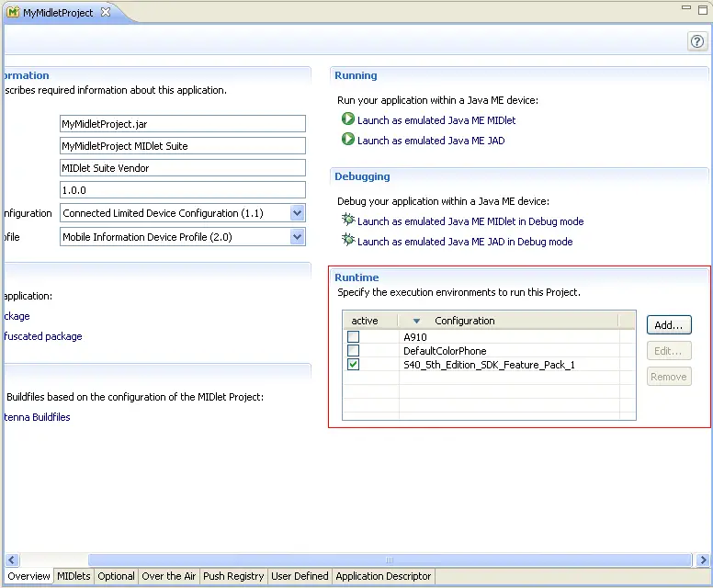Open the help question mark icon
Viewport: 713px width, 588px height.
point(696,41)
